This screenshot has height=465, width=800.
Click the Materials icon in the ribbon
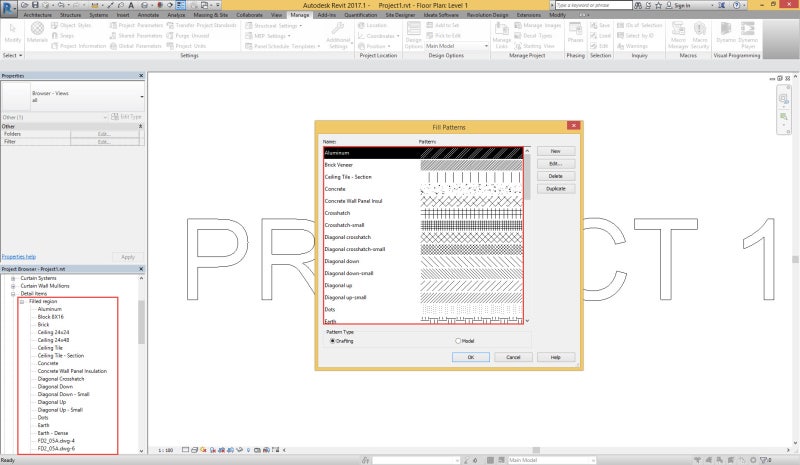[37, 33]
